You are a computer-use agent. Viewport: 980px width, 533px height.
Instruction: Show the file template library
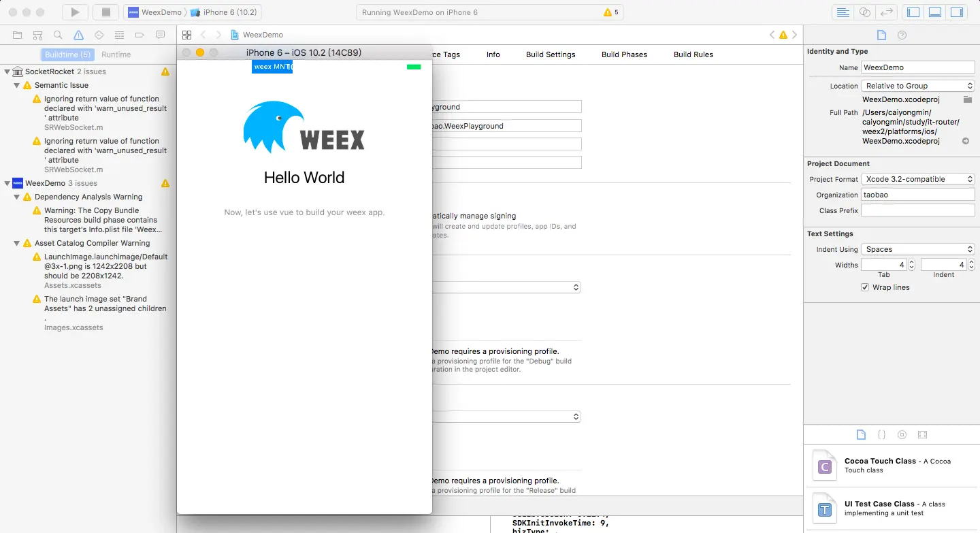coord(861,434)
